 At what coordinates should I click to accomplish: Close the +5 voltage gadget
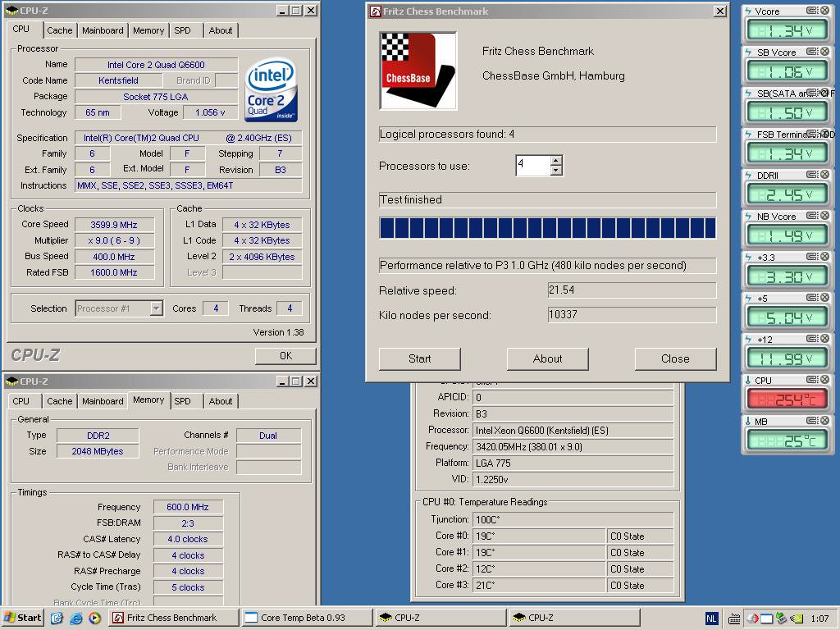click(x=824, y=297)
